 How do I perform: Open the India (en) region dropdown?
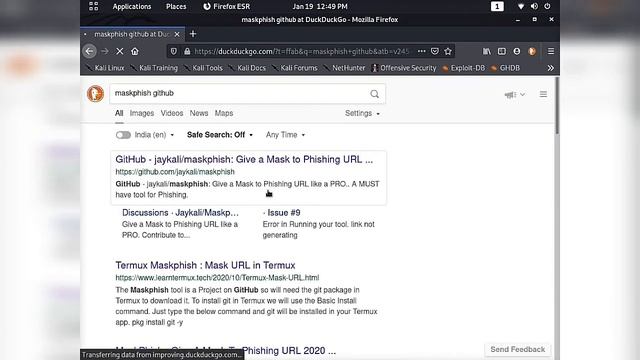point(154,135)
